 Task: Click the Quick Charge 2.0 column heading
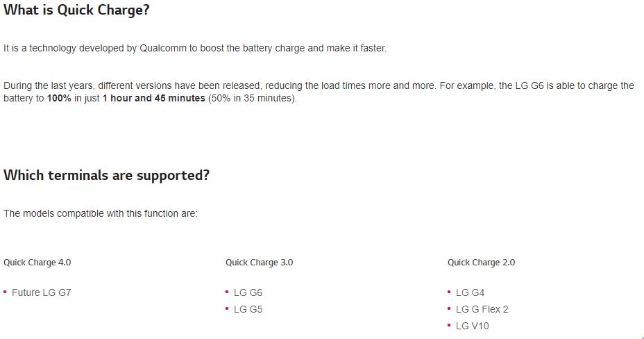point(481,263)
